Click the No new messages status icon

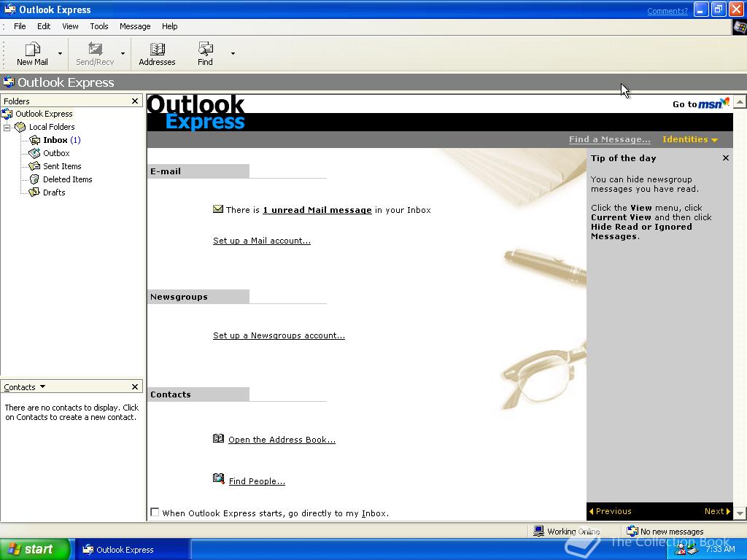click(632, 531)
